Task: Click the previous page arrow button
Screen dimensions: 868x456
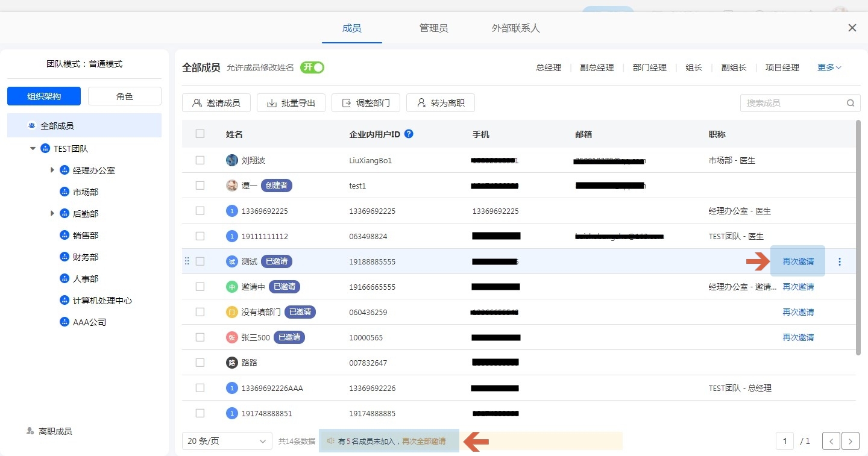Action: coord(831,441)
